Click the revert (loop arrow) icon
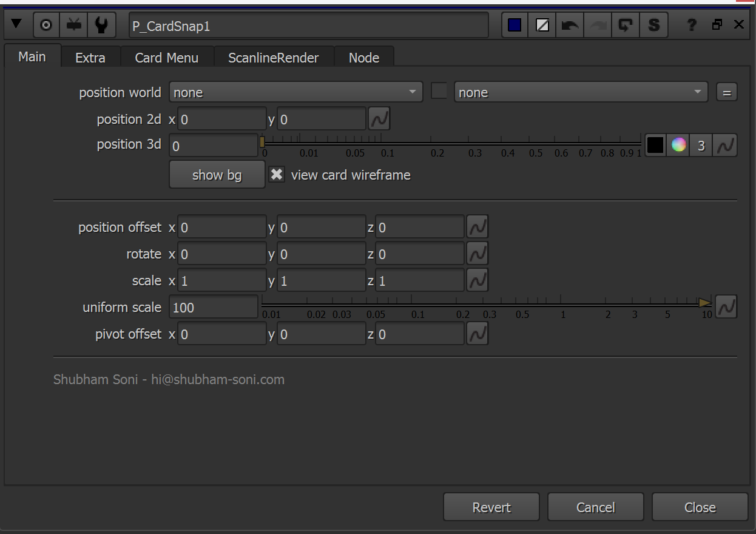 tap(626, 25)
